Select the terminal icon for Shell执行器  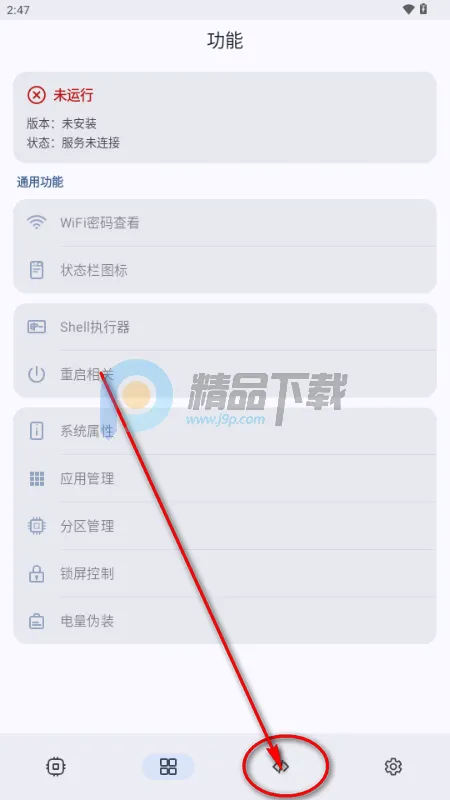[36, 327]
